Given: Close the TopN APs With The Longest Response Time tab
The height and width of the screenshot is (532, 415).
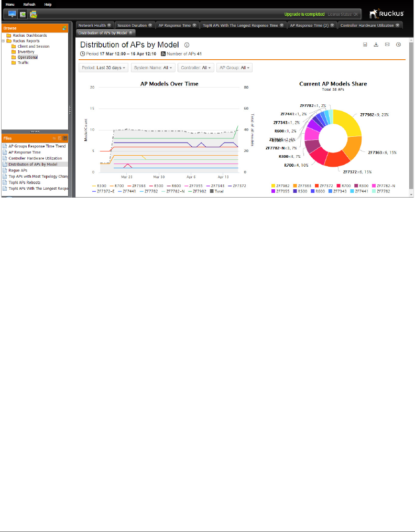Looking at the screenshot, I should click(x=282, y=25).
